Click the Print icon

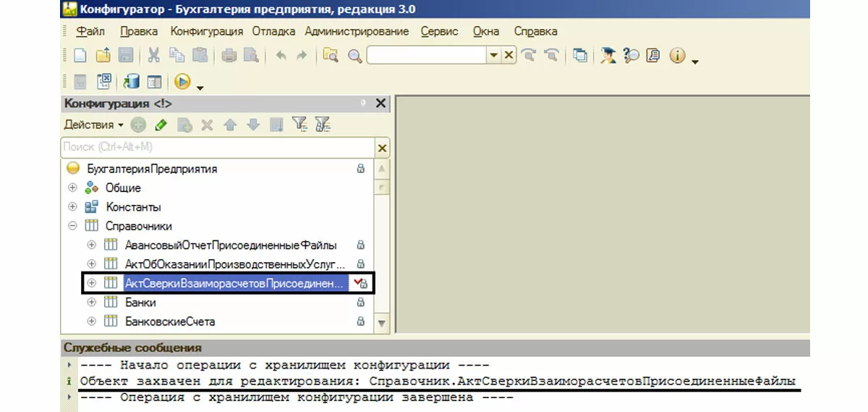point(229,55)
